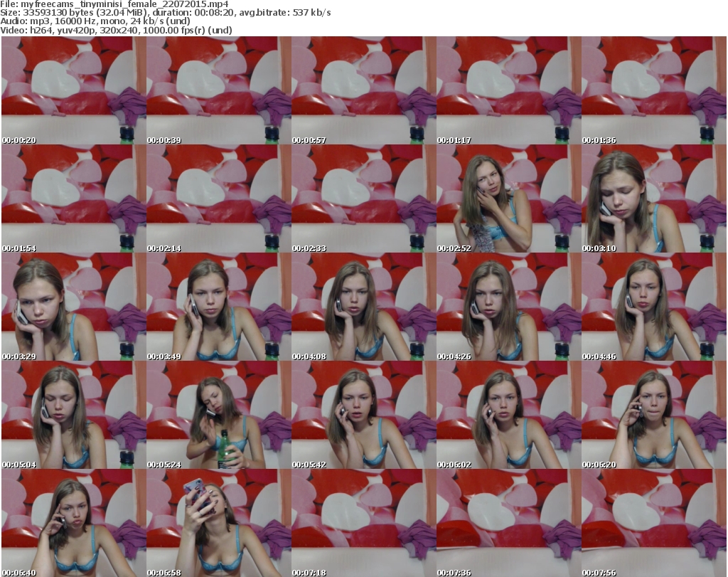Select the Audio mp3 info line

(95, 21)
